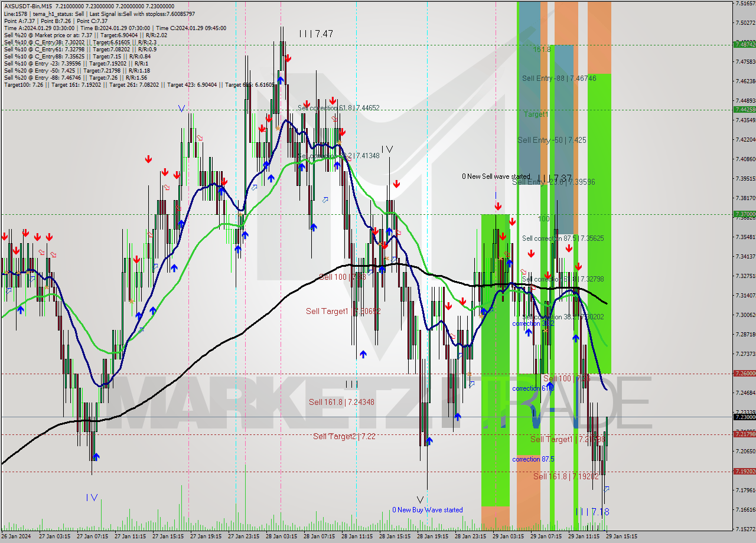Select the 'Sell Entry -23.6 | 7.39596' label
This screenshot has width=756, height=543.
[x=553, y=182]
